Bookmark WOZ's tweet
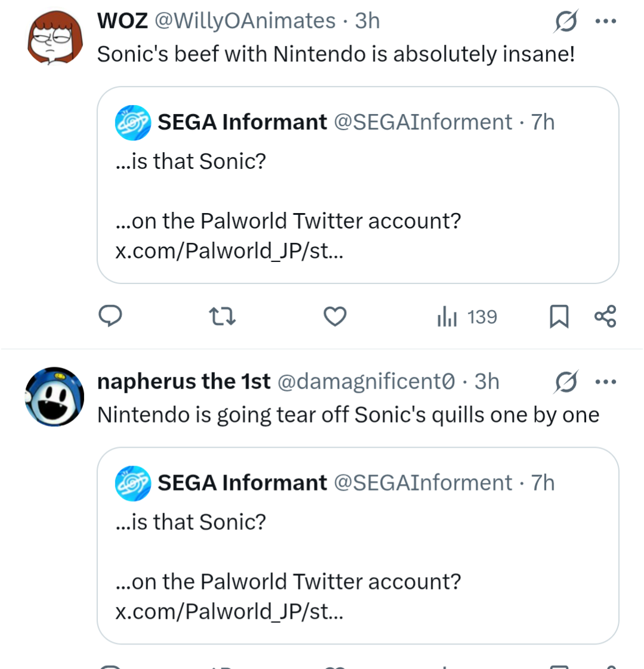644x669 pixels. click(559, 316)
